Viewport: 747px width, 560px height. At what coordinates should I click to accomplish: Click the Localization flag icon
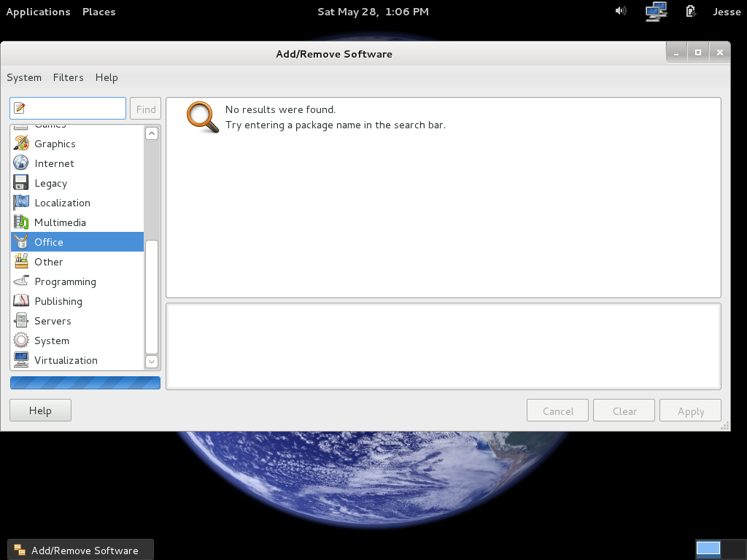point(21,203)
